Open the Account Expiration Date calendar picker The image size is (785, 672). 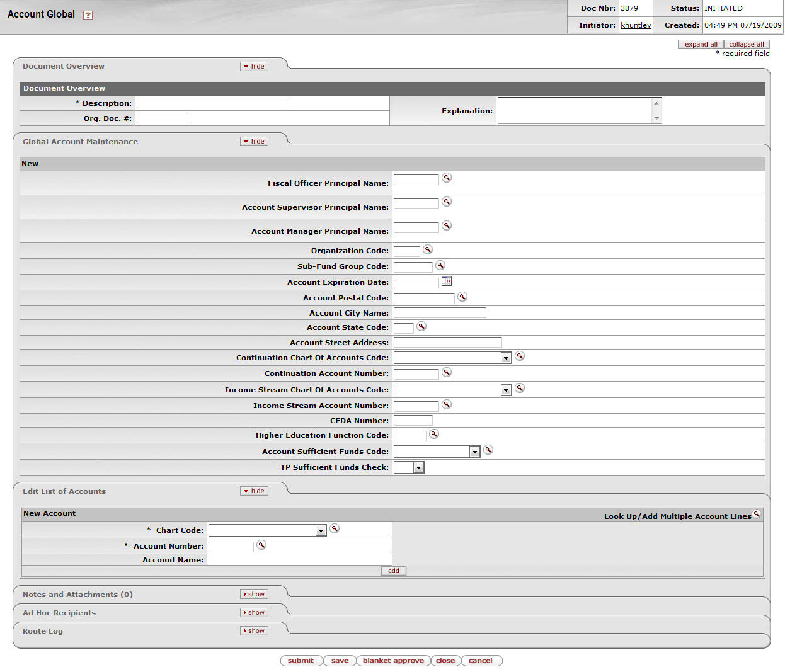coord(447,282)
